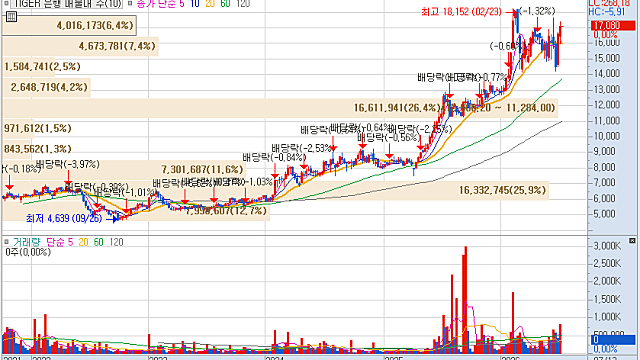The width and height of the screenshot is (640, 360).
Task: Click the 배당락(-2.53%) dividend marker
Action: tap(303, 148)
